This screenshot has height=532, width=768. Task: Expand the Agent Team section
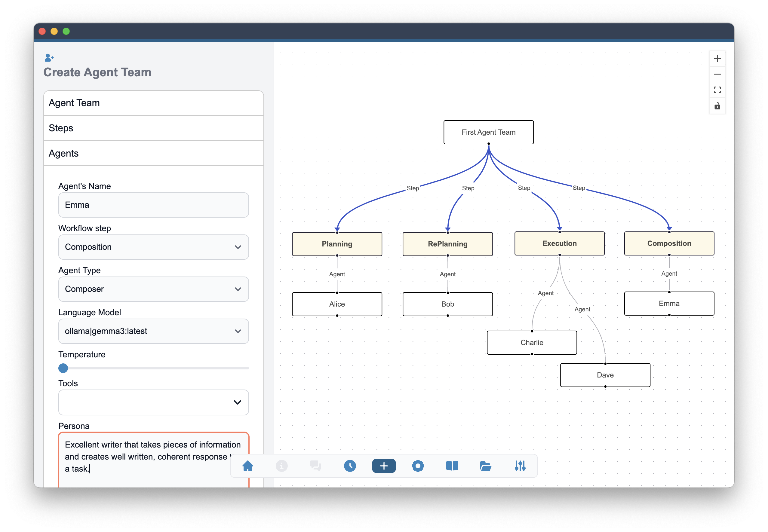[x=153, y=103]
